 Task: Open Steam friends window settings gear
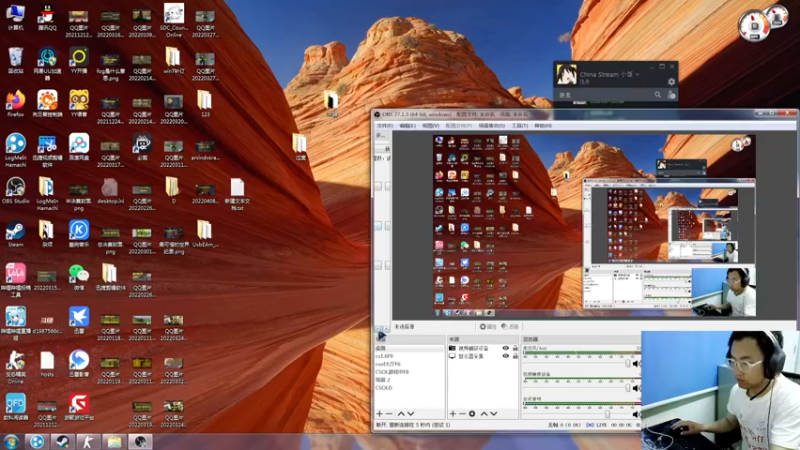pos(671,82)
